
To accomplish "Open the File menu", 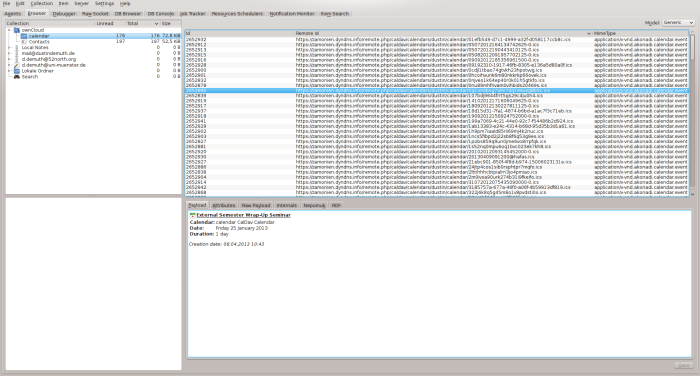I will [7, 4].
